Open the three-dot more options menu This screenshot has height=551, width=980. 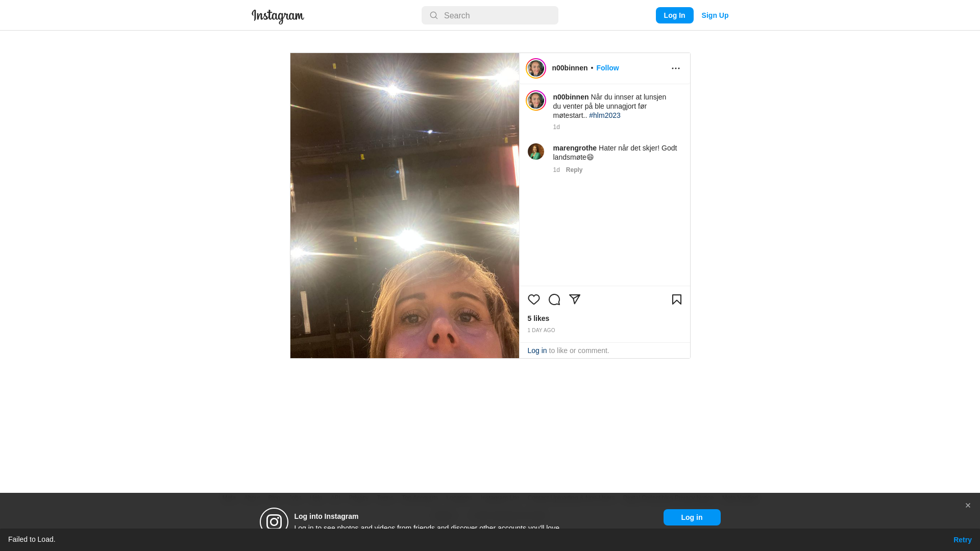click(x=676, y=68)
